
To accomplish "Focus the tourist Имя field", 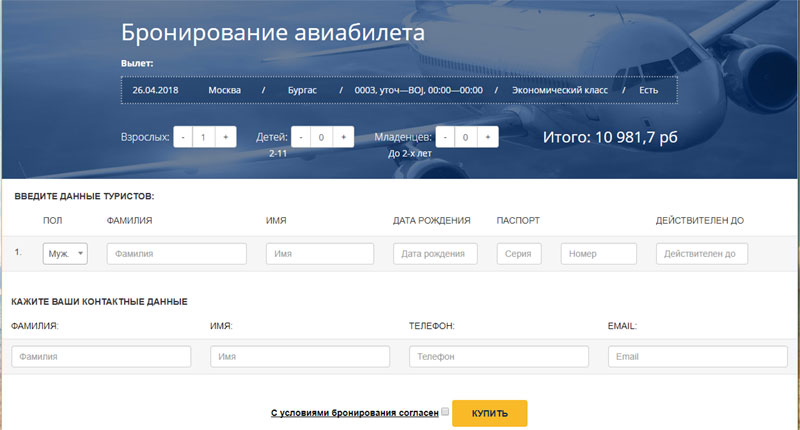I will 320,254.
